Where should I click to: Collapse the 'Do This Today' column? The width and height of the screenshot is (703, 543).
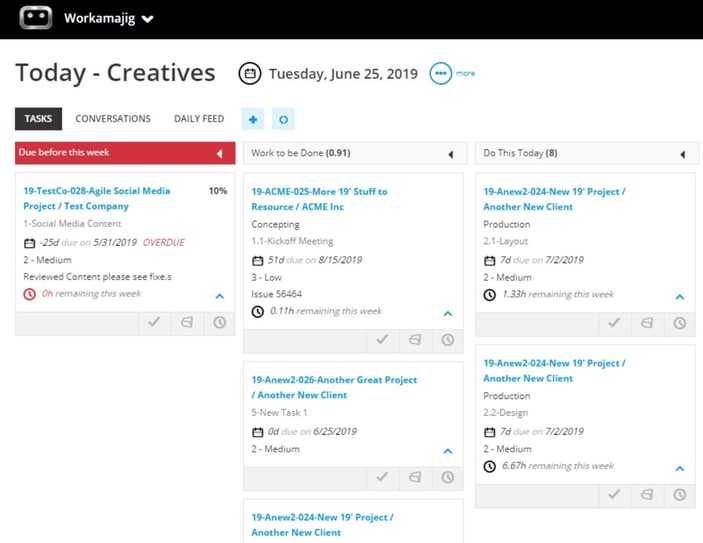tap(683, 154)
